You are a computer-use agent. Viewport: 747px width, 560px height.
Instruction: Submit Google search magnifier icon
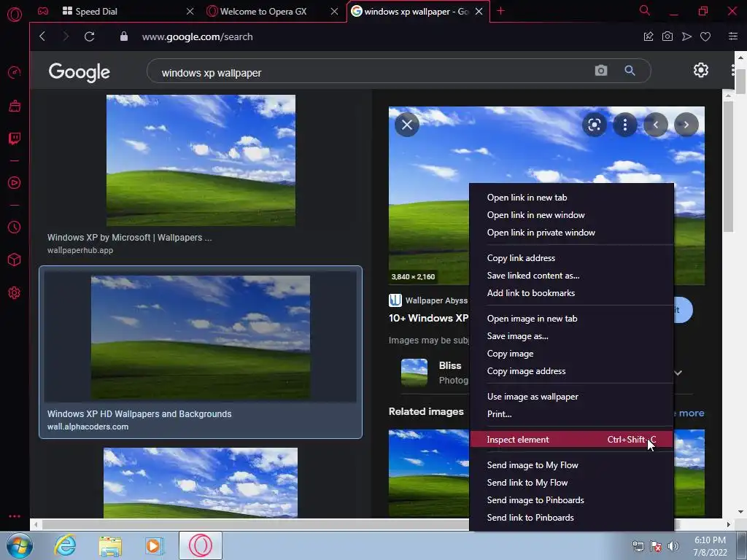click(x=630, y=71)
